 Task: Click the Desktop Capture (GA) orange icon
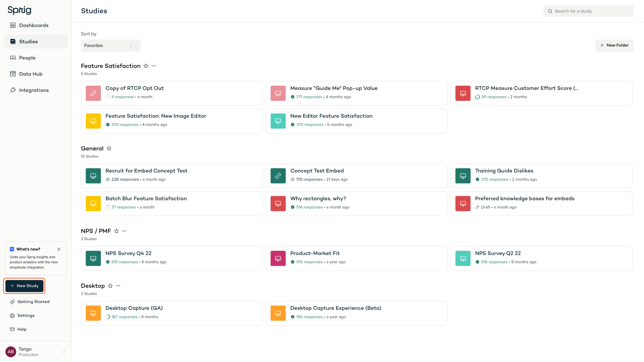coord(93,313)
